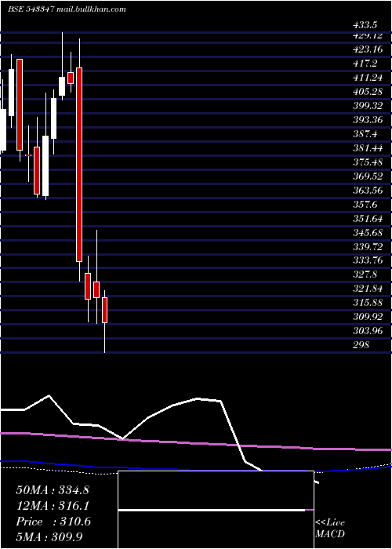Click the tall red candle dropping to 333

tap(79, 165)
